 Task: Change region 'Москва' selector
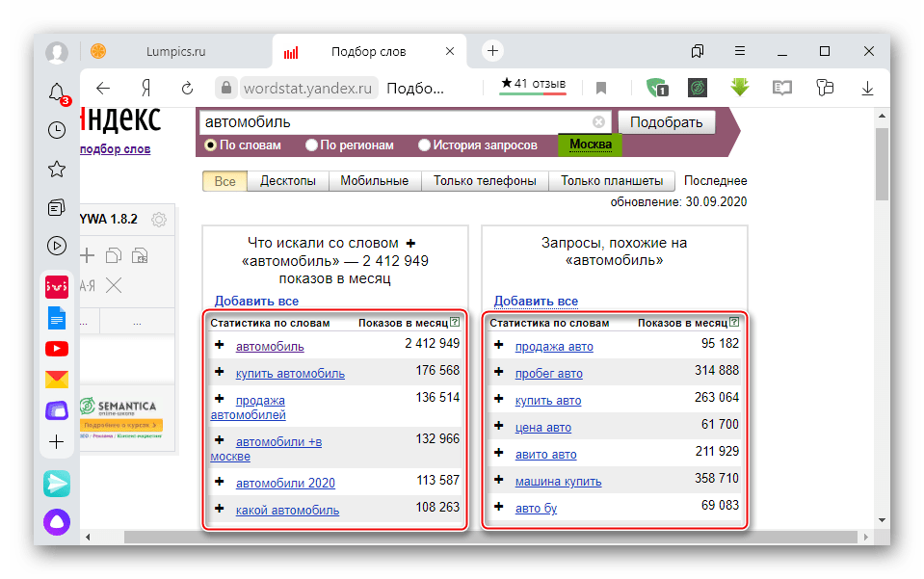(x=591, y=145)
